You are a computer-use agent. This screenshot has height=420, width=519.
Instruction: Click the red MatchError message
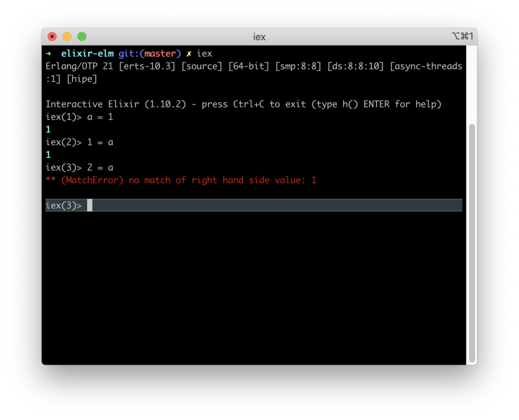pos(181,180)
